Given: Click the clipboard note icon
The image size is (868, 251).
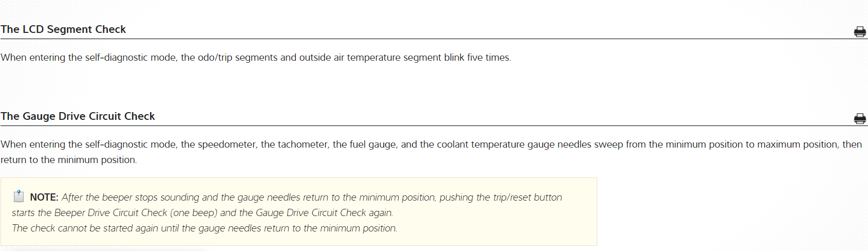Looking at the screenshot, I should tap(18, 196).
